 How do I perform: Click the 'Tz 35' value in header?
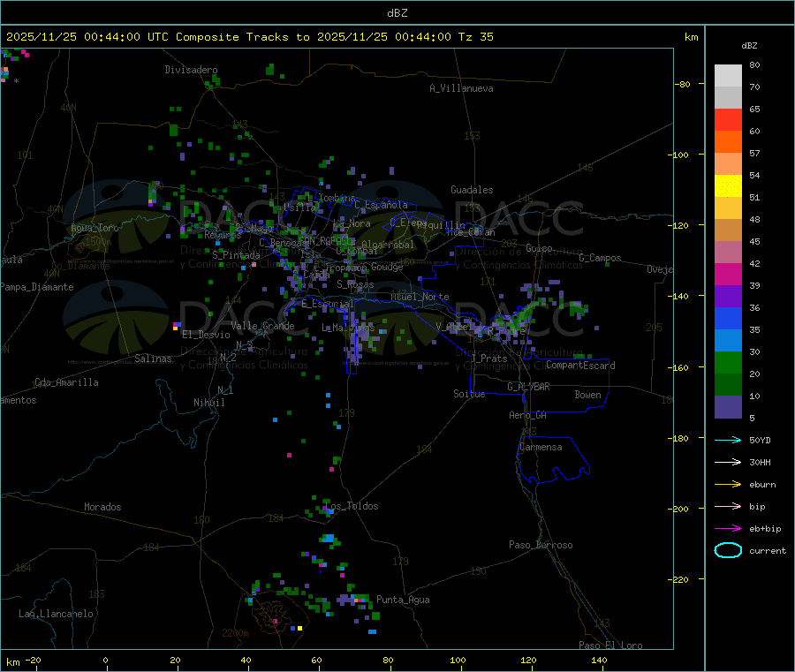point(475,37)
